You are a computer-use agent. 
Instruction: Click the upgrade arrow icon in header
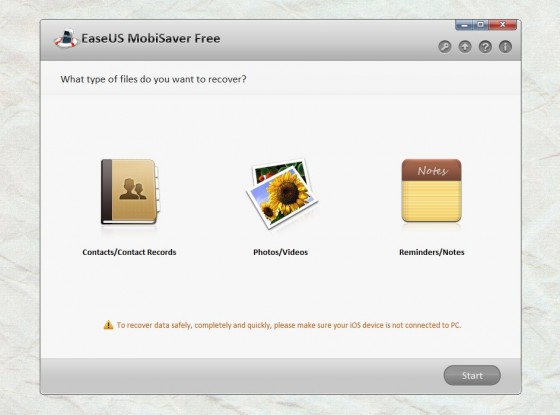[x=465, y=47]
